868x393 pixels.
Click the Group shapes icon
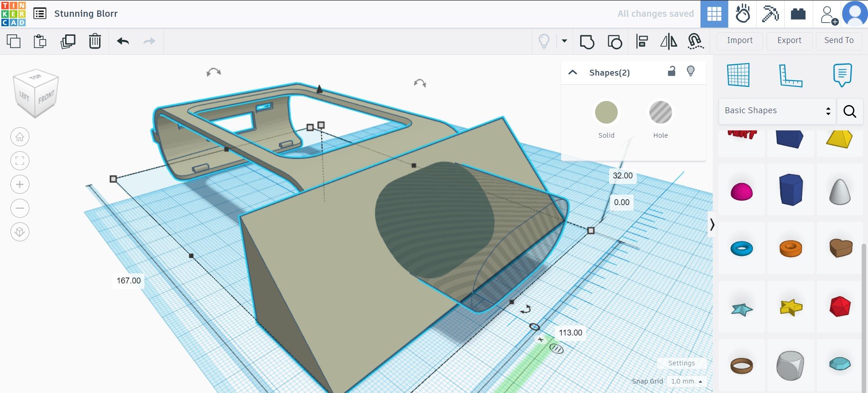click(587, 42)
